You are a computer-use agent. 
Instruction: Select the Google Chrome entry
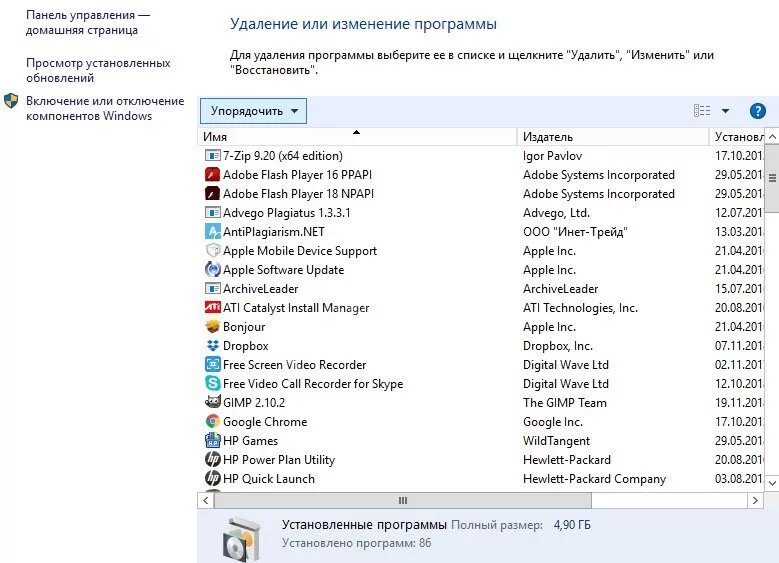point(265,421)
